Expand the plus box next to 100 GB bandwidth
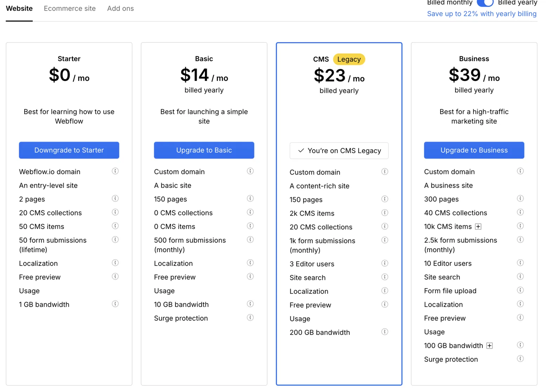The height and width of the screenshot is (392, 547). click(x=489, y=346)
